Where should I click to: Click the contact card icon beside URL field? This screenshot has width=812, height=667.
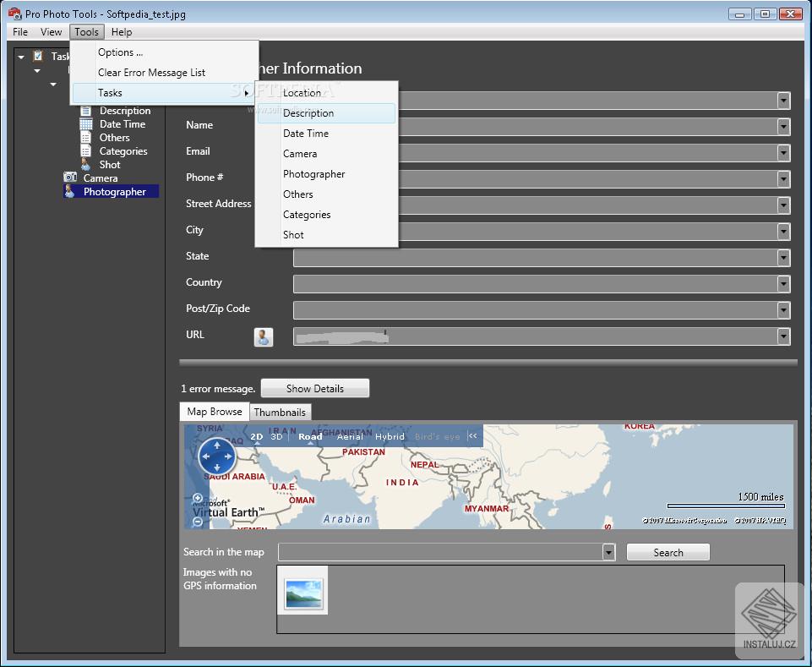(x=262, y=336)
